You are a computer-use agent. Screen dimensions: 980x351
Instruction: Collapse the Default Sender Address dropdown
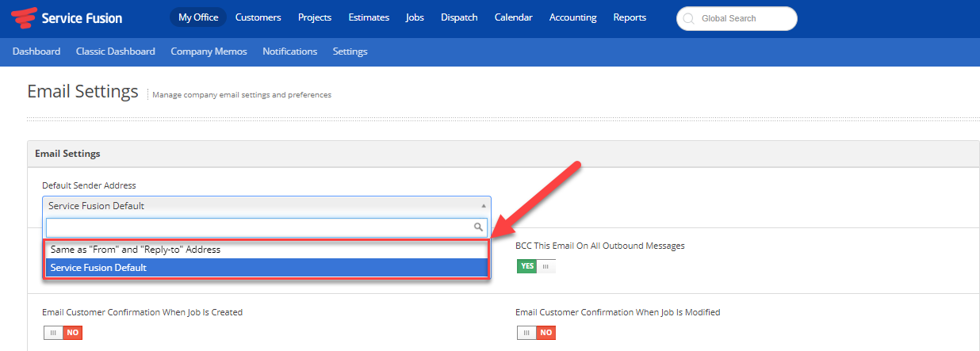[266, 205]
